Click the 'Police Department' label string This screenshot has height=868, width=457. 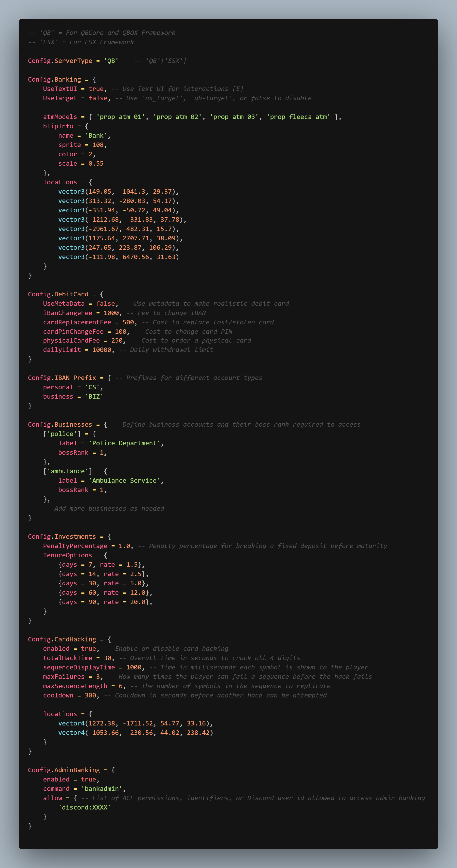124,443
